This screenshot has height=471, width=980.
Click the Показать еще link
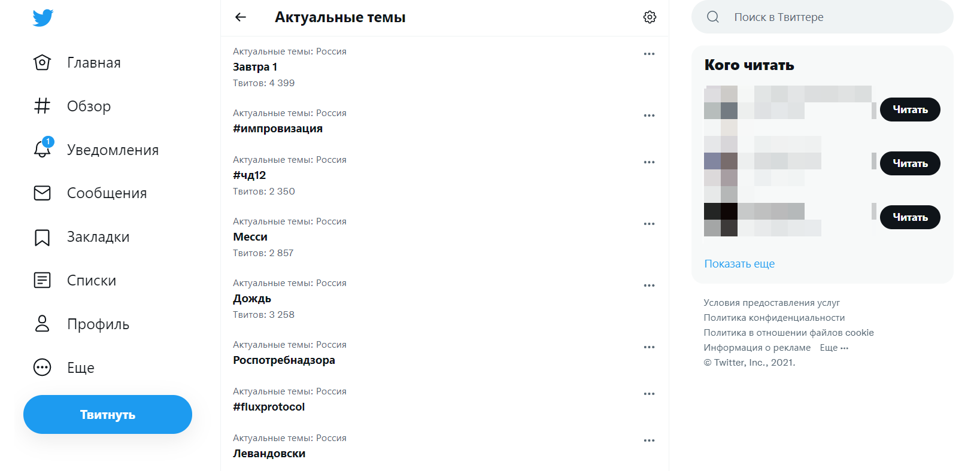[x=739, y=264]
